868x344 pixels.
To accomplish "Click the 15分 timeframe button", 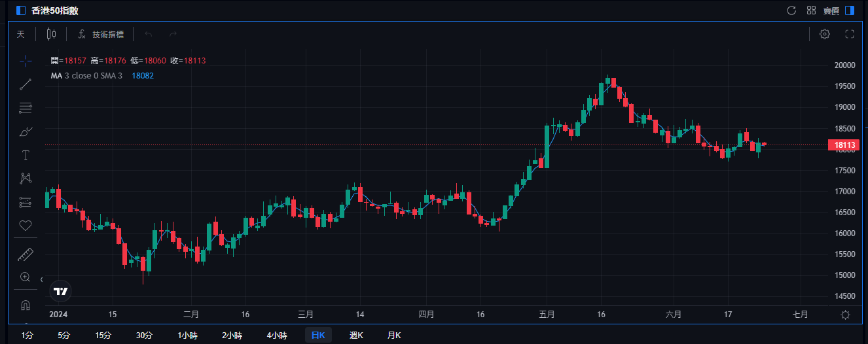I will click(103, 335).
